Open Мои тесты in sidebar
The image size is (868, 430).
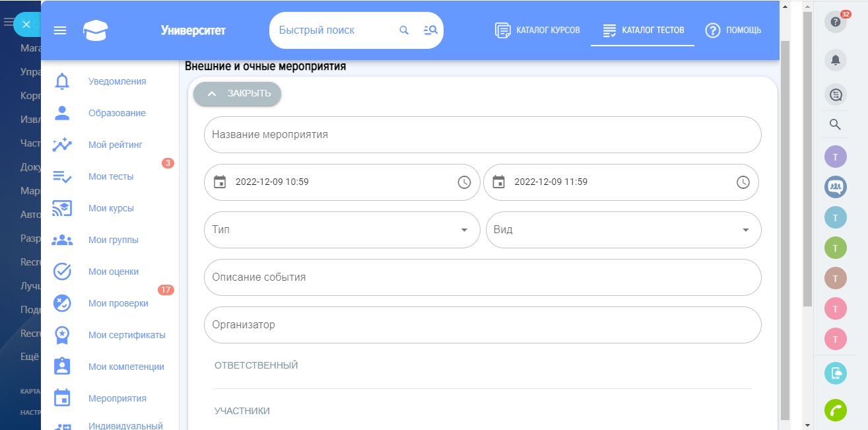(x=111, y=176)
